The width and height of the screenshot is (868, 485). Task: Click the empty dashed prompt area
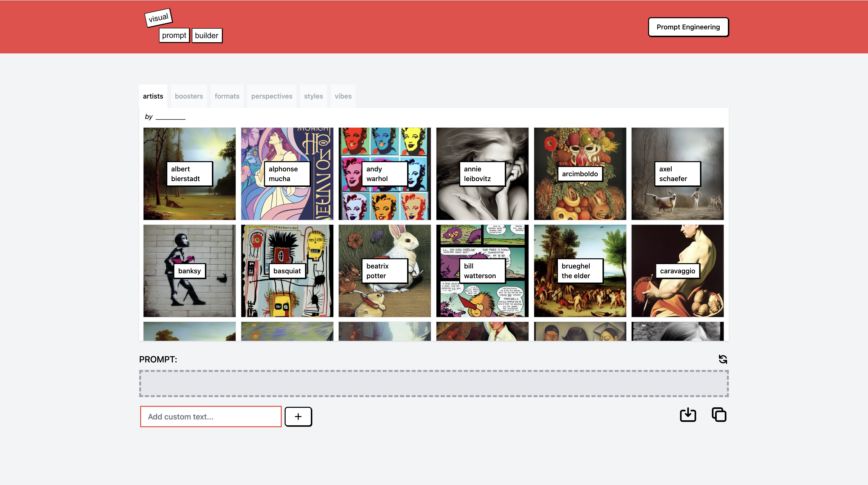click(x=434, y=384)
